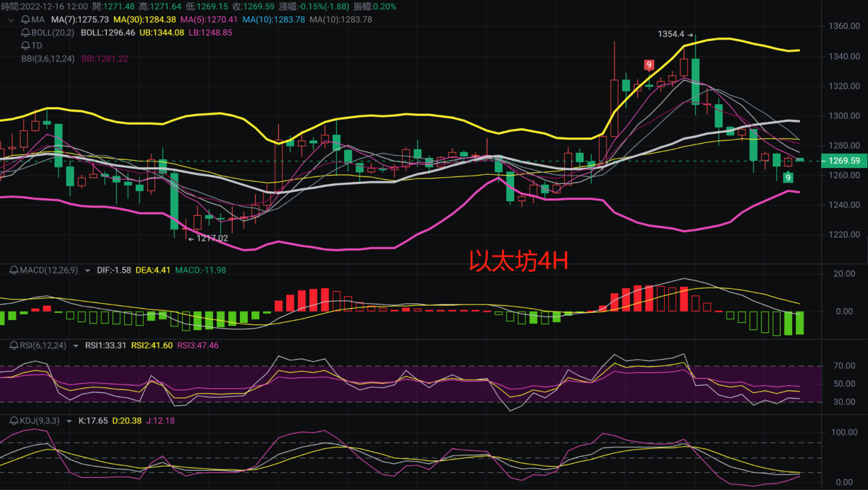
Task: Select the RSI(6,12,24) panel header
Action: pyautogui.click(x=43, y=345)
